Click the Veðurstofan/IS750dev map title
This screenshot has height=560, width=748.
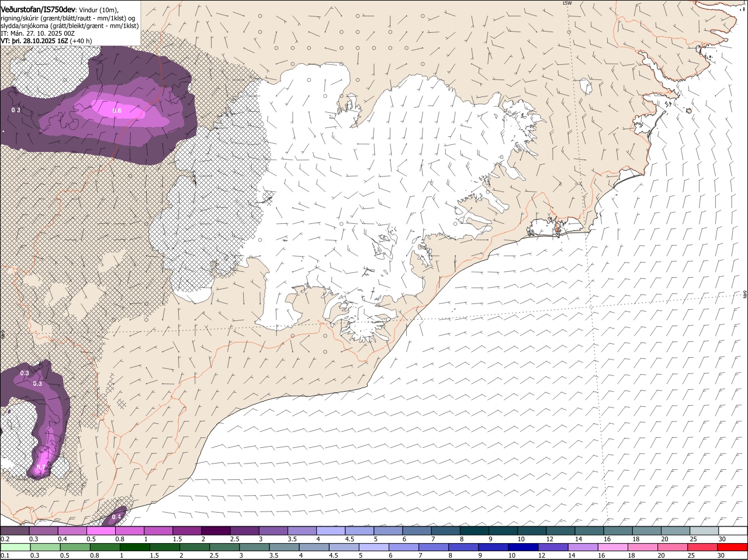37,9
